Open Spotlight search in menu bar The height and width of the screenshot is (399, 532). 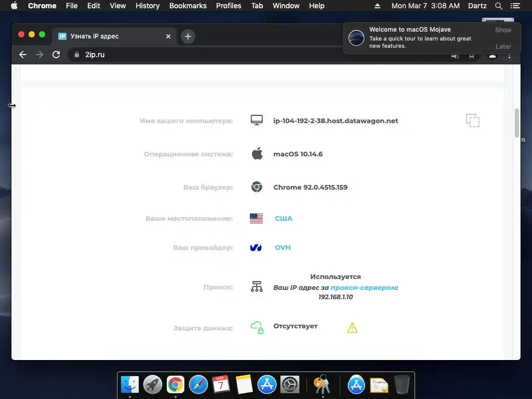498,6
